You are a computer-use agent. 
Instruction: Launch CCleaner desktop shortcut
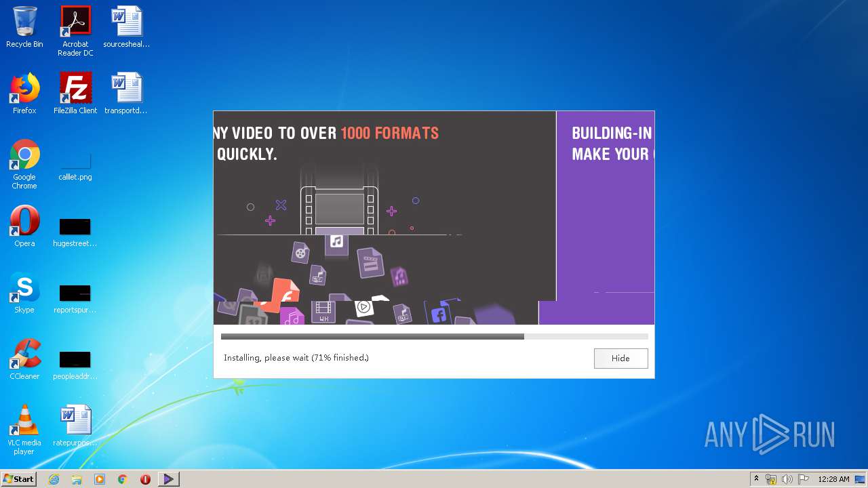tap(24, 359)
